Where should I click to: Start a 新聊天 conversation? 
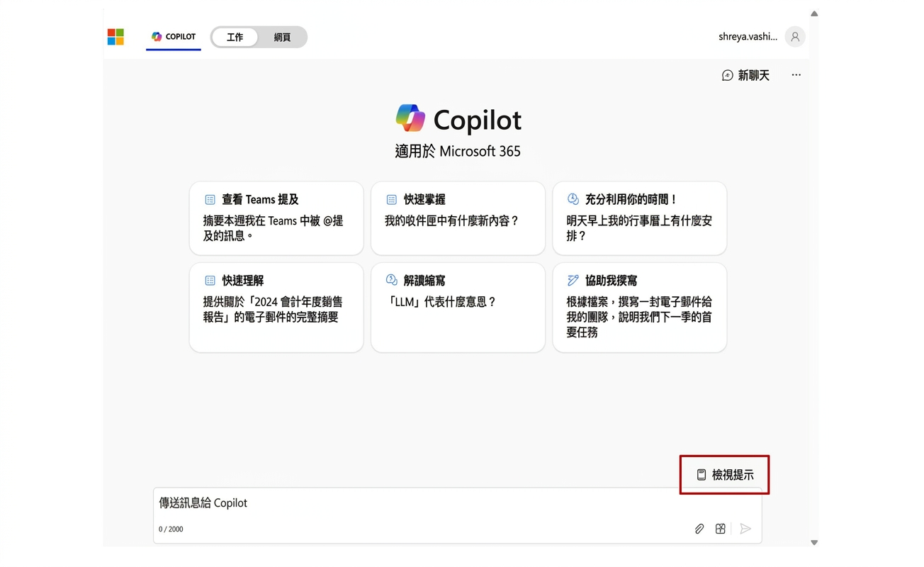[x=745, y=75]
